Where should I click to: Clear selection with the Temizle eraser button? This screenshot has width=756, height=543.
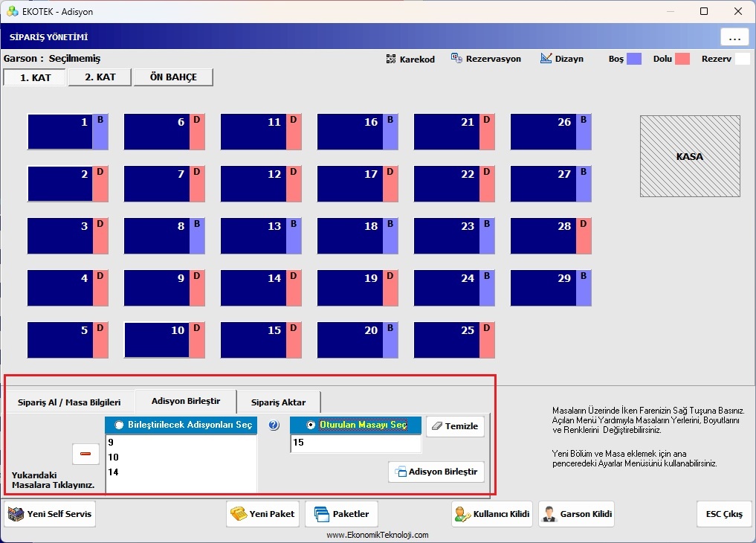[x=455, y=426]
